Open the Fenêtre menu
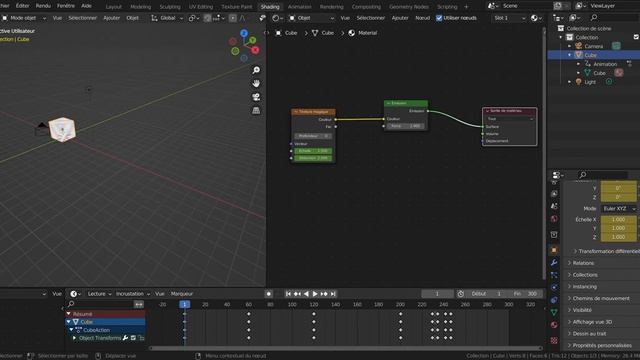 pyautogui.click(x=66, y=6)
